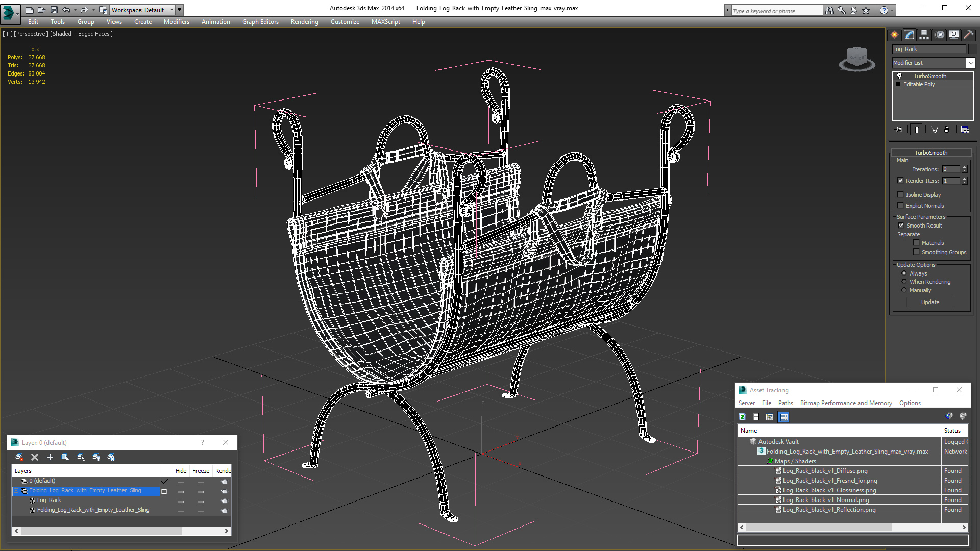This screenshot has width=980, height=551.
Task: Click Freeze column header in Layer dialog
Action: (201, 471)
